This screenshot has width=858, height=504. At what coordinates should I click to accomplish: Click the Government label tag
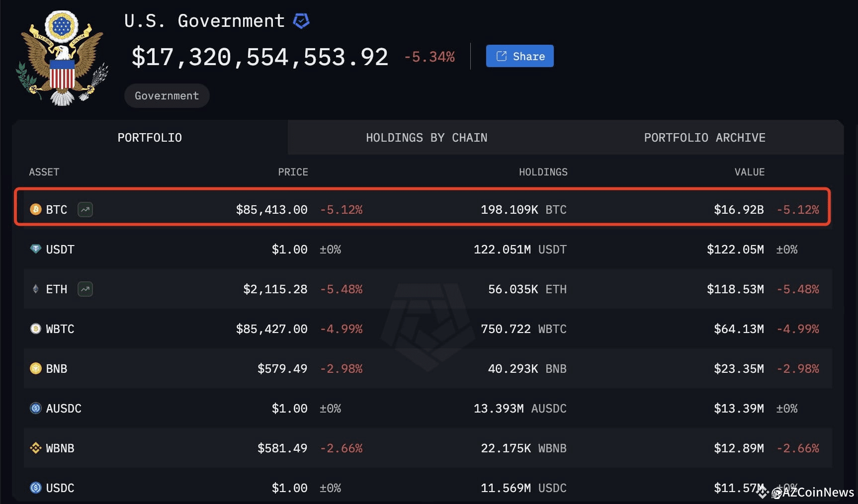coord(167,95)
